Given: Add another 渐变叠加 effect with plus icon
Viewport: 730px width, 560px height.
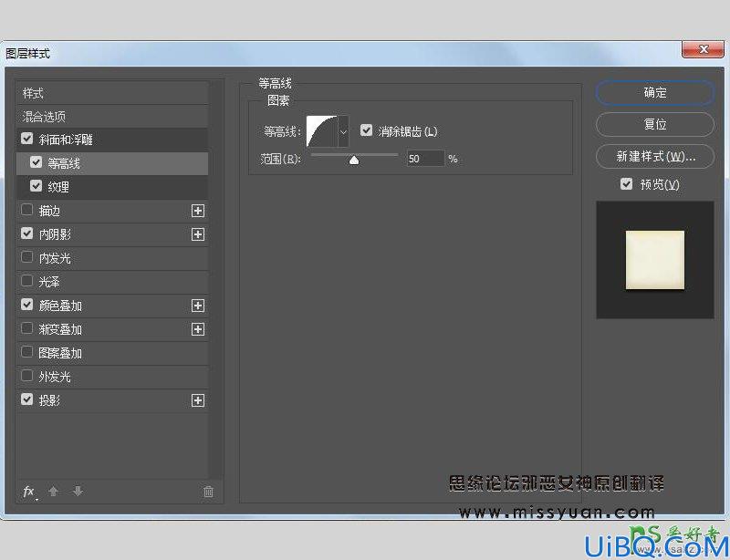Looking at the screenshot, I should coord(198,329).
